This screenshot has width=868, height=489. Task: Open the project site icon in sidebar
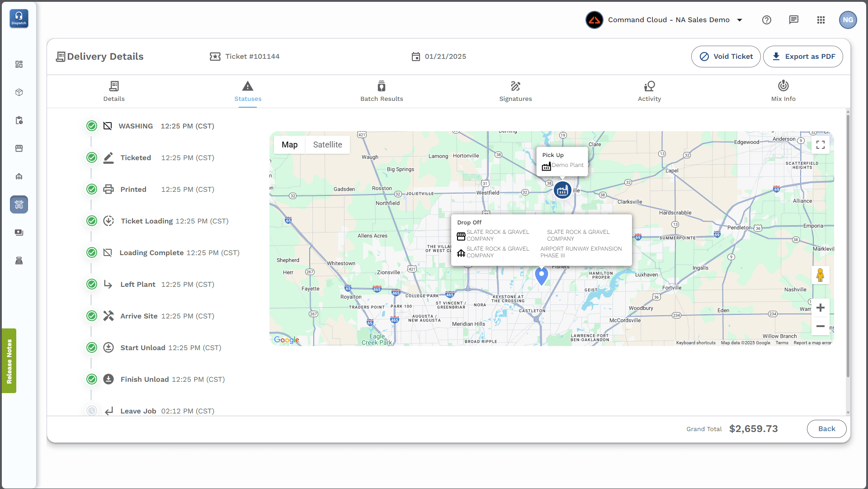click(19, 176)
